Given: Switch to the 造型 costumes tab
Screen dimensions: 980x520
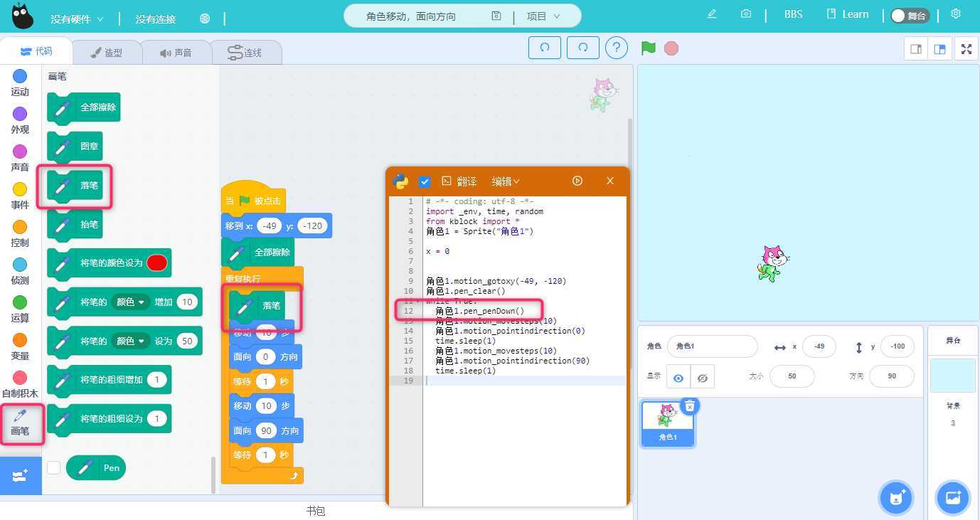Looking at the screenshot, I should (x=107, y=53).
